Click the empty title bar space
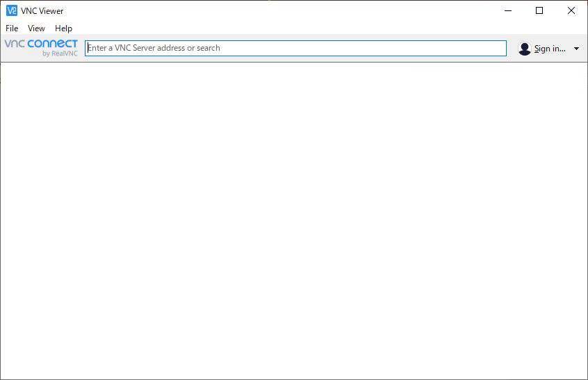The height and width of the screenshot is (380, 588). tap(278, 11)
